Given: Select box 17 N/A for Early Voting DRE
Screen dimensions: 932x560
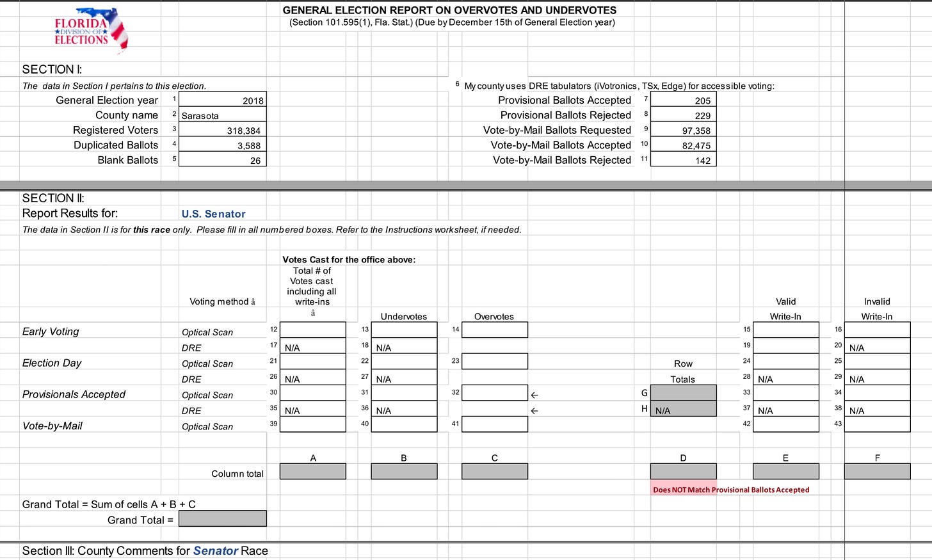Looking at the screenshot, I should [313, 346].
